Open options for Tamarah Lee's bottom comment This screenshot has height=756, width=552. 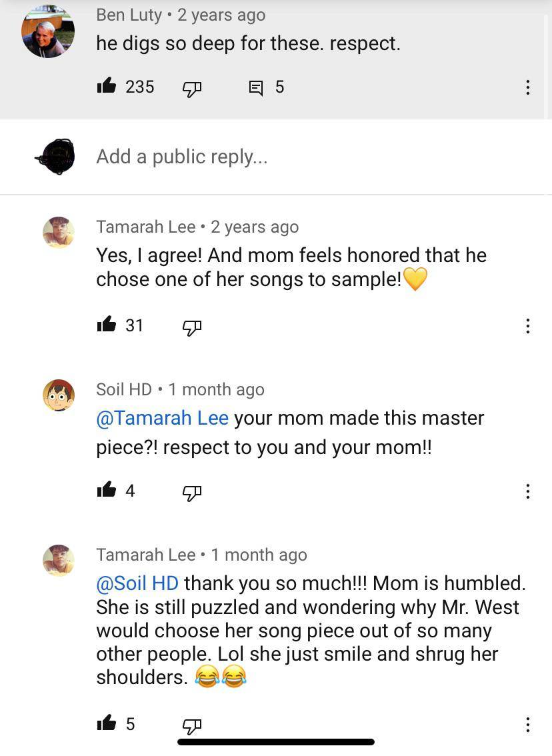click(528, 725)
